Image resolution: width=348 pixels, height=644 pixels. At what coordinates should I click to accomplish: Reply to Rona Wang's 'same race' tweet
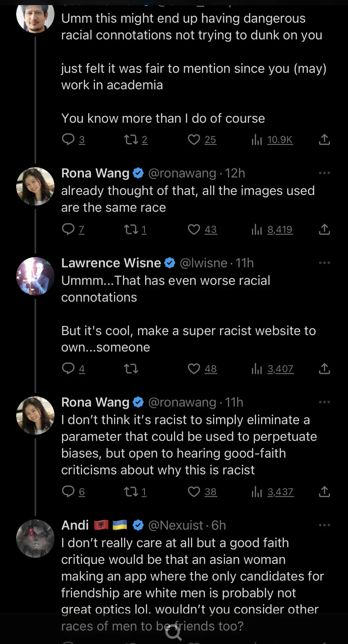(68, 229)
